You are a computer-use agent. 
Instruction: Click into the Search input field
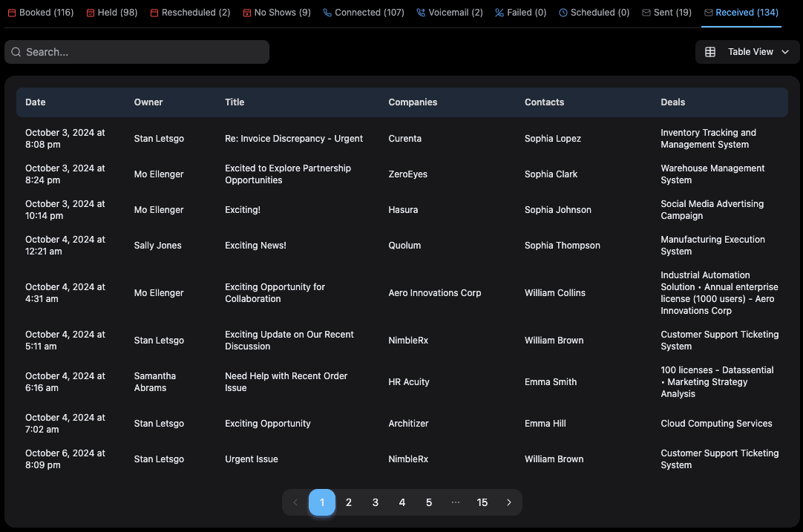(137, 52)
